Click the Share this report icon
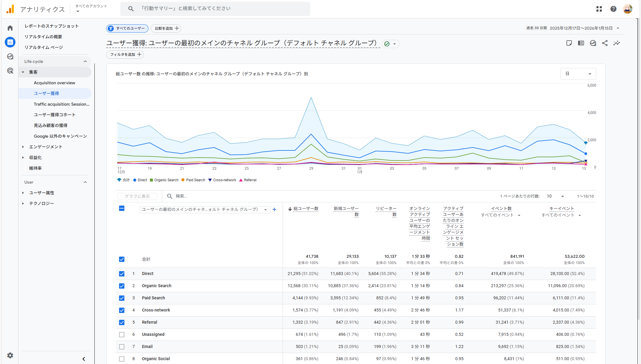 605,43
